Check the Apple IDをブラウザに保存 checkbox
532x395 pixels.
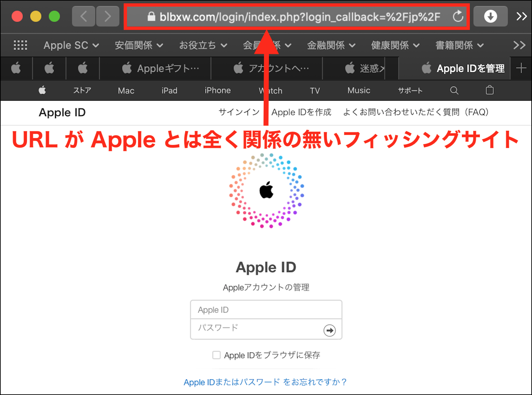(x=216, y=355)
